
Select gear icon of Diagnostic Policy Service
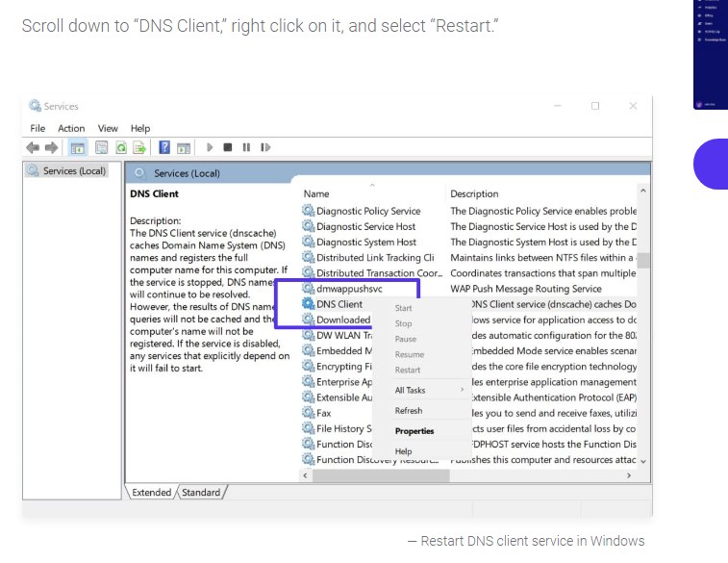309,211
